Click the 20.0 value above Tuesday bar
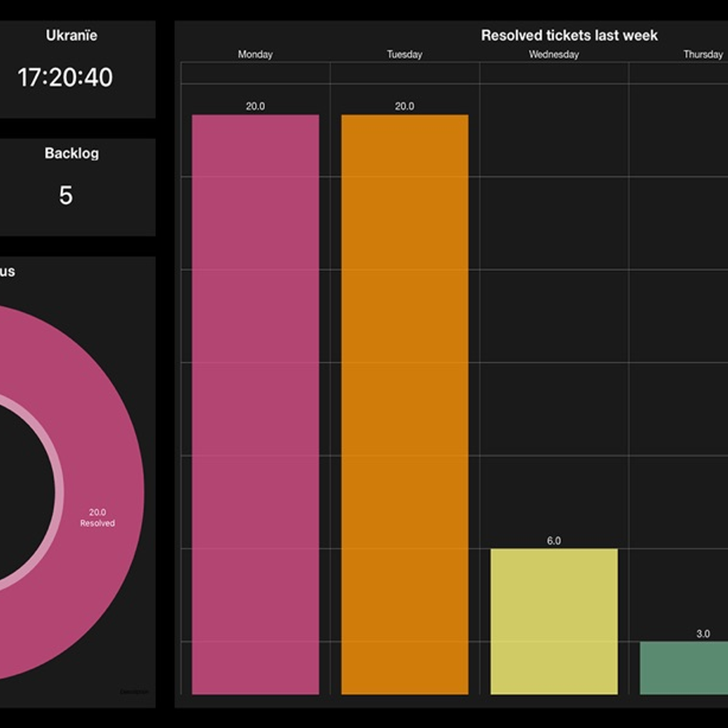The width and height of the screenshot is (728, 728). (405, 107)
